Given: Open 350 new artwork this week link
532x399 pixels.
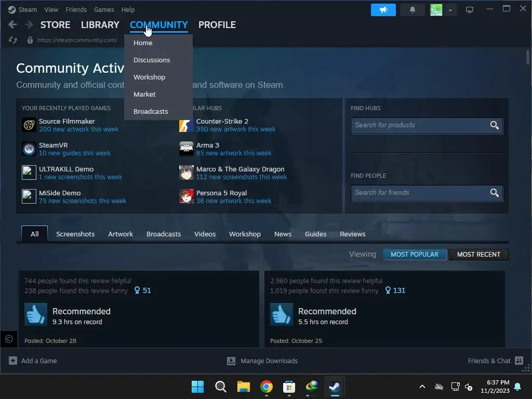Looking at the screenshot, I should 236,129.
